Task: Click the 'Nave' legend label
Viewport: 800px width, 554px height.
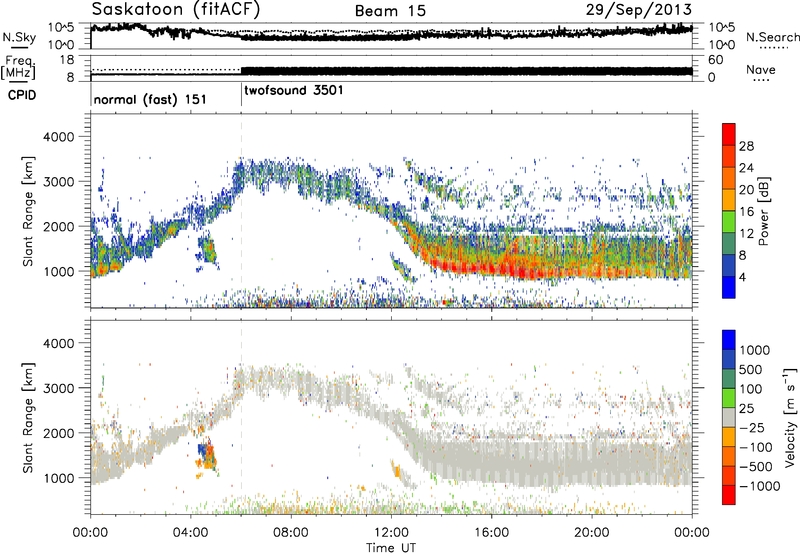Action: [x=761, y=70]
